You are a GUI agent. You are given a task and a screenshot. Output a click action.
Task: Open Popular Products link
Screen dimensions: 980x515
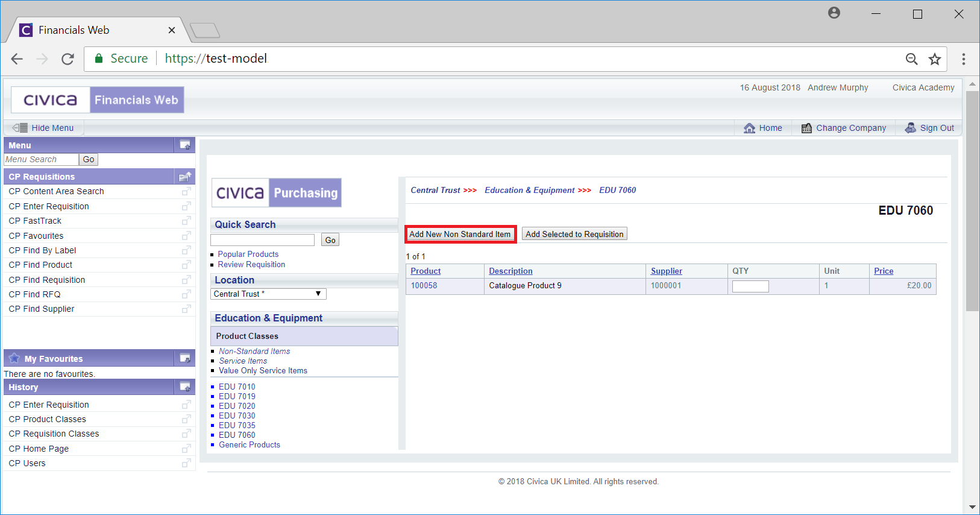click(x=248, y=254)
